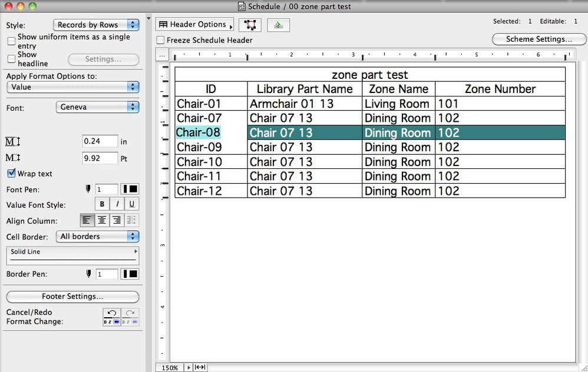Click the row height icon beside 0.24
This screenshot has height=372, width=588.
[13, 141]
